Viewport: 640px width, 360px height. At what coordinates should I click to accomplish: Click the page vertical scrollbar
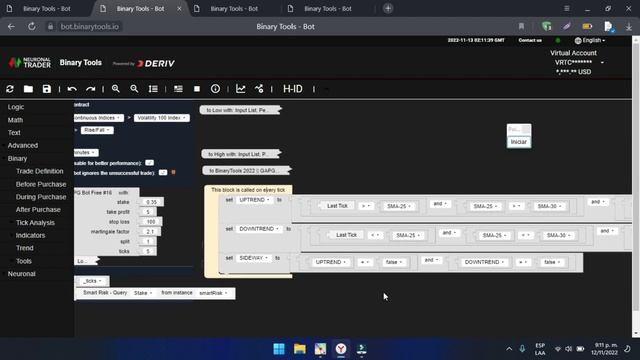pyautogui.click(x=636, y=176)
